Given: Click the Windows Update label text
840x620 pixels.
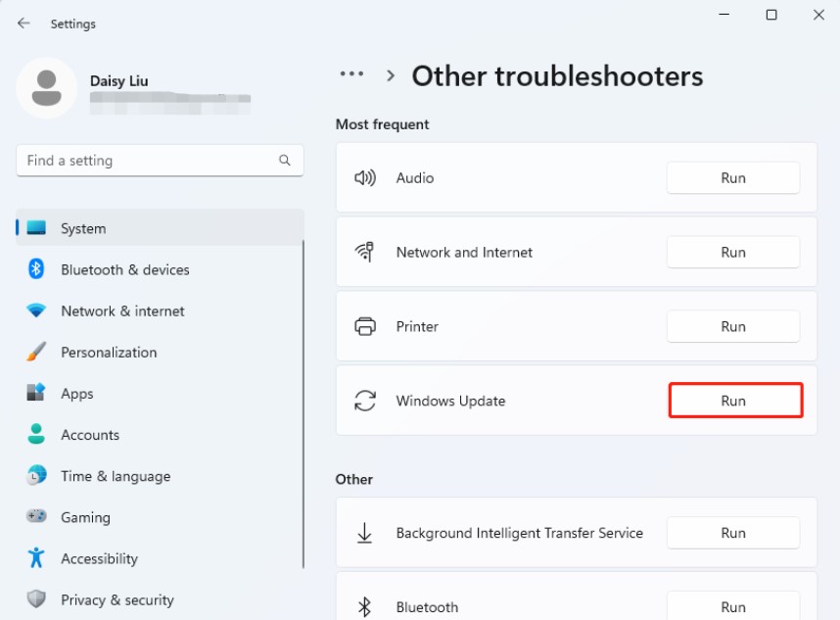Looking at the screenshot, I should pos(450,401).
